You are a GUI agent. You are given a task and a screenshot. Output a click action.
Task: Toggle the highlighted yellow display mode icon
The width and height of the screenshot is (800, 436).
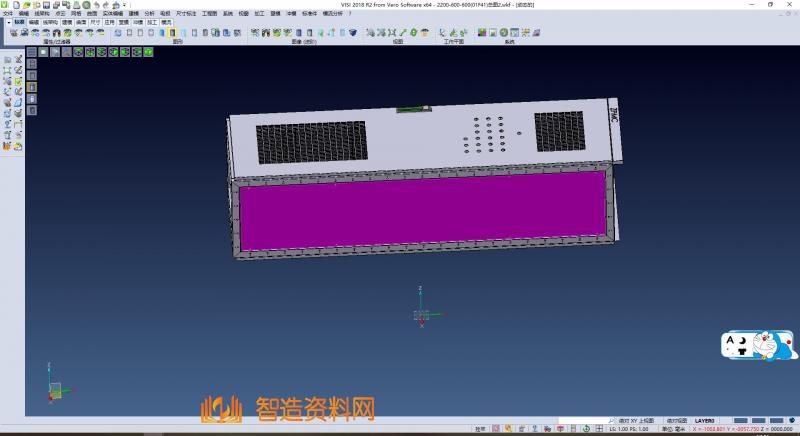pos(172,33)
